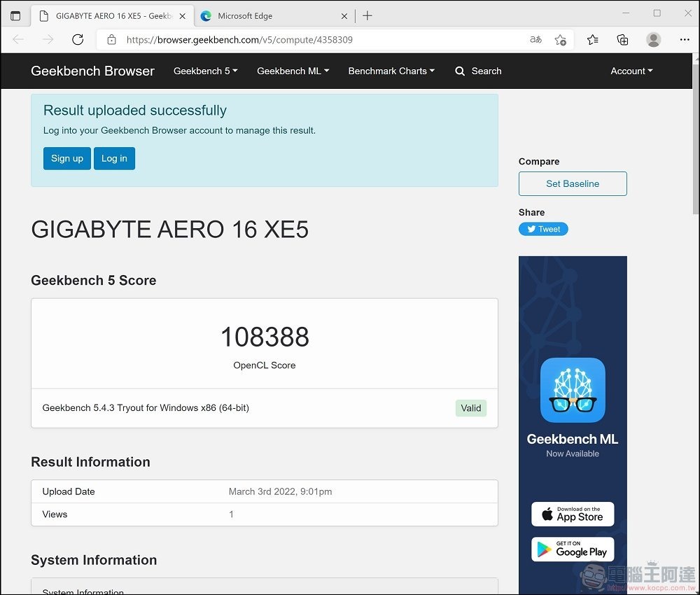Click the Geekbench ML Now Available text

click(x=573, y=445)
